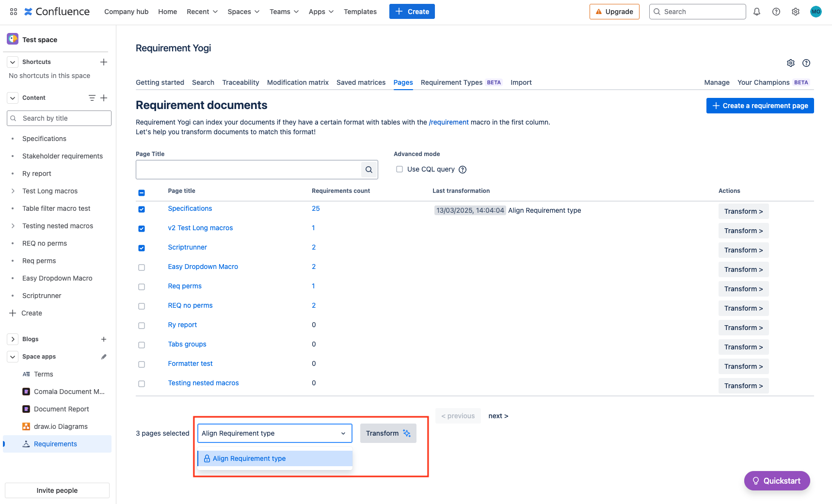The height and width of the screenshot is (504, 832).
Task: Open the filter icon in Content section
Action: (92, 98)
